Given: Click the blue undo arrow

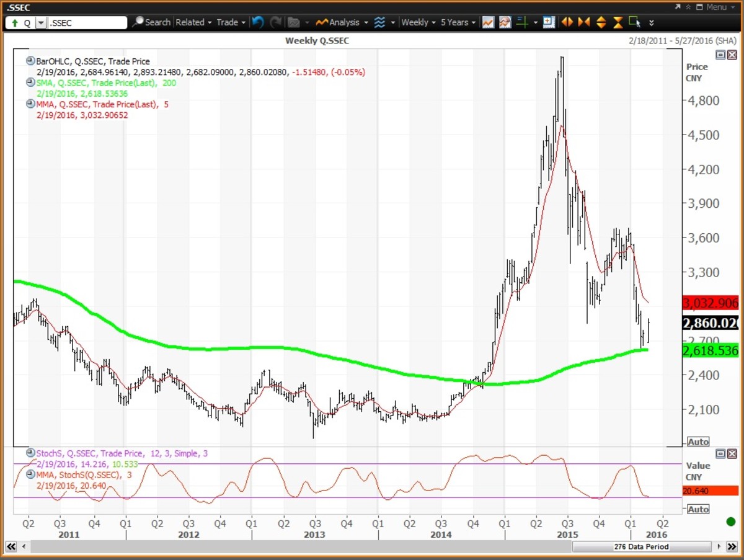Looking at the screenshot, I should pyautogui.click(x=258, y=22).
